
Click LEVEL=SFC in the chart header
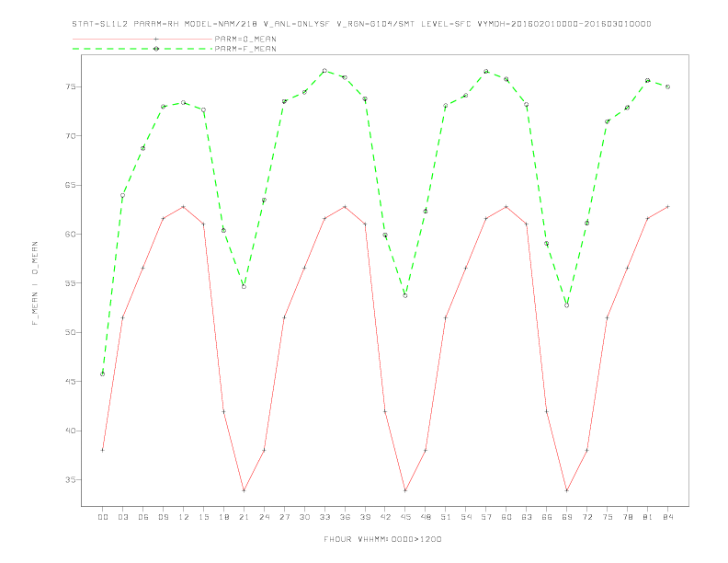(x=446, y=24)
